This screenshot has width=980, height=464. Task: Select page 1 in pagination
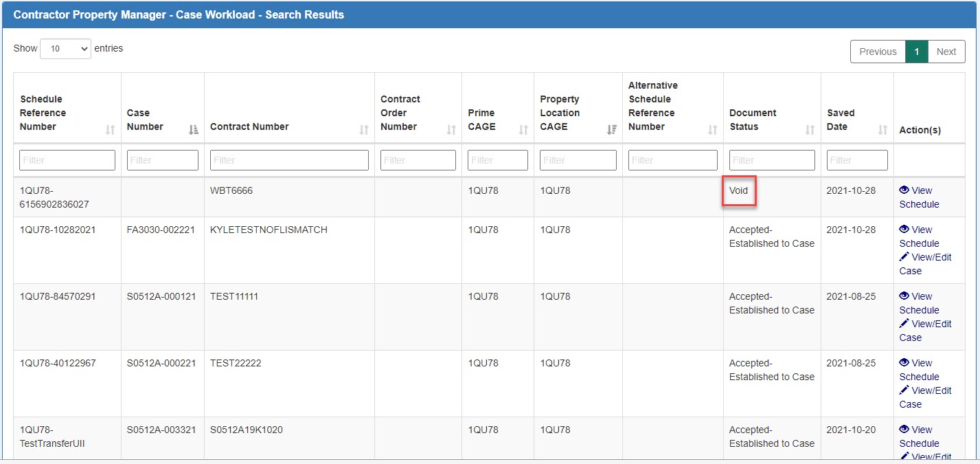[917, 51]
